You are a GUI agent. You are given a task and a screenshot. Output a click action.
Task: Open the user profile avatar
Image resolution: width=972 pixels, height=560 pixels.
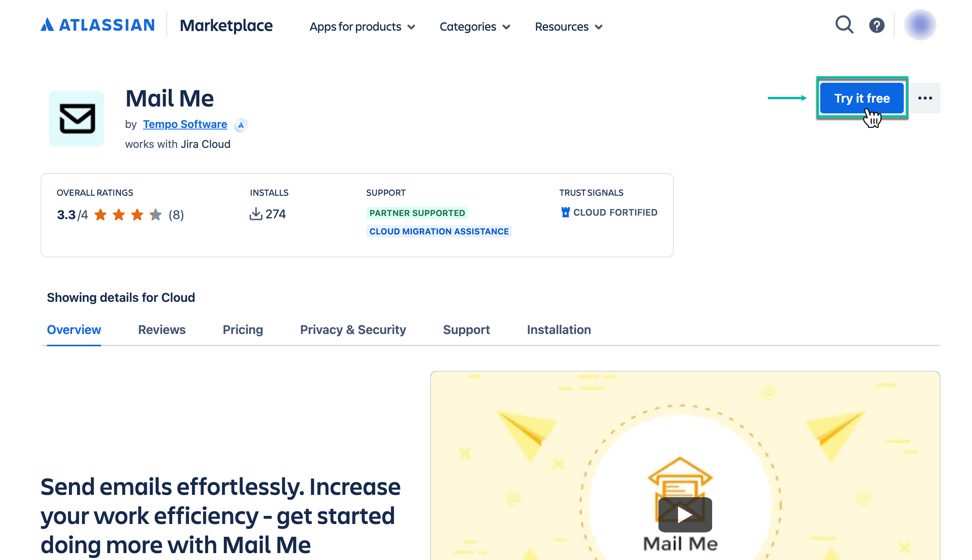pyautogui.click(x=919, y=25)
